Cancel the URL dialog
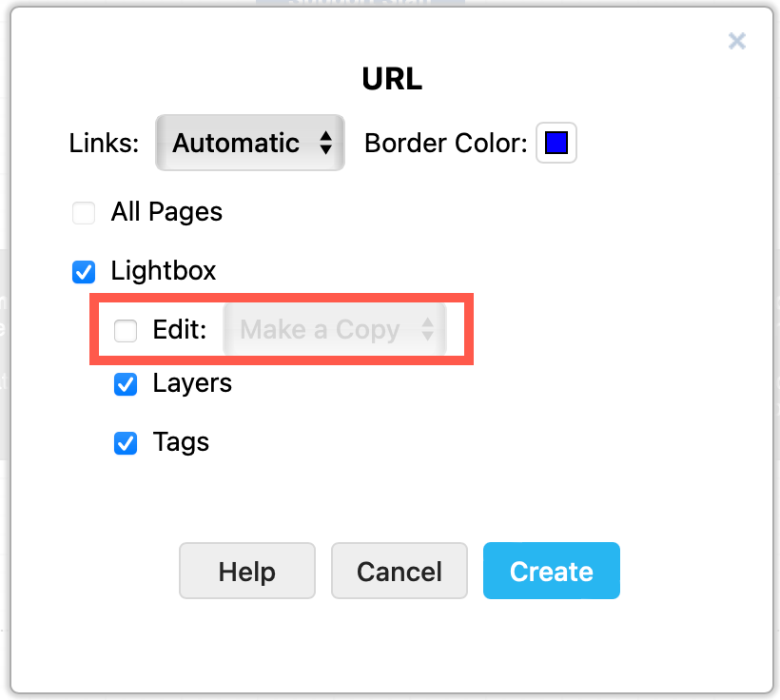Viewport: 780px width, 700px height. [x=399, y=571]
